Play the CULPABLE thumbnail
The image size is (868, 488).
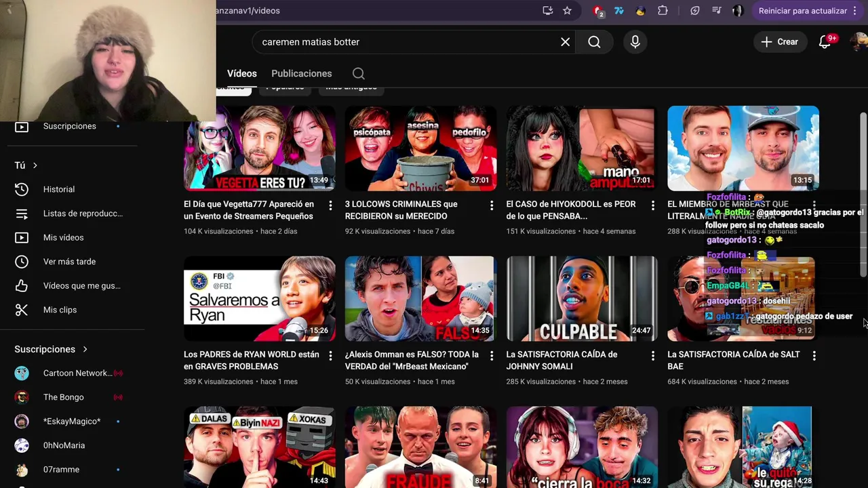[x=582, y=299]
